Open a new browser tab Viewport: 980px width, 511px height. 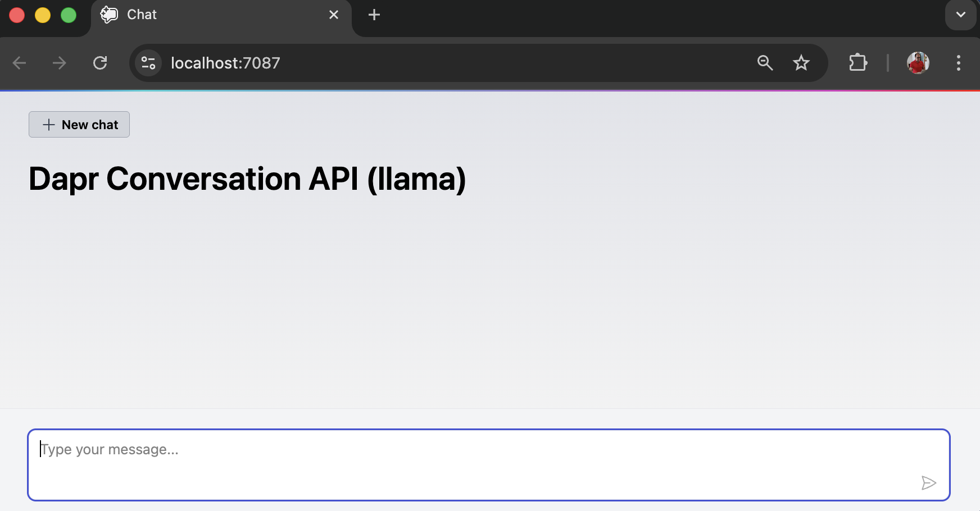374,15
